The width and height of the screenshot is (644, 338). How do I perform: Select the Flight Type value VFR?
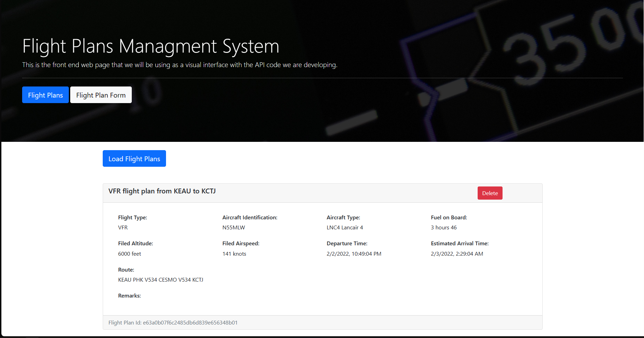(123, 228)
